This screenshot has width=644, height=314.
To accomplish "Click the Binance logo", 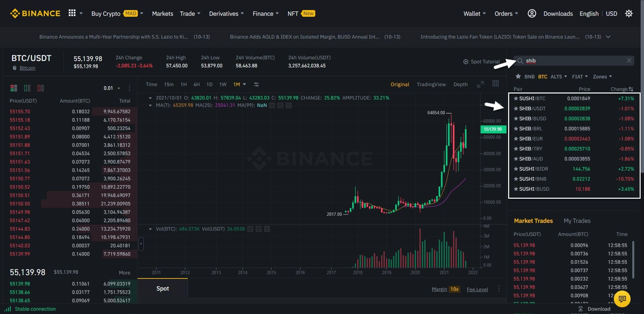I will pyautogui.click(x=35, y=13).
